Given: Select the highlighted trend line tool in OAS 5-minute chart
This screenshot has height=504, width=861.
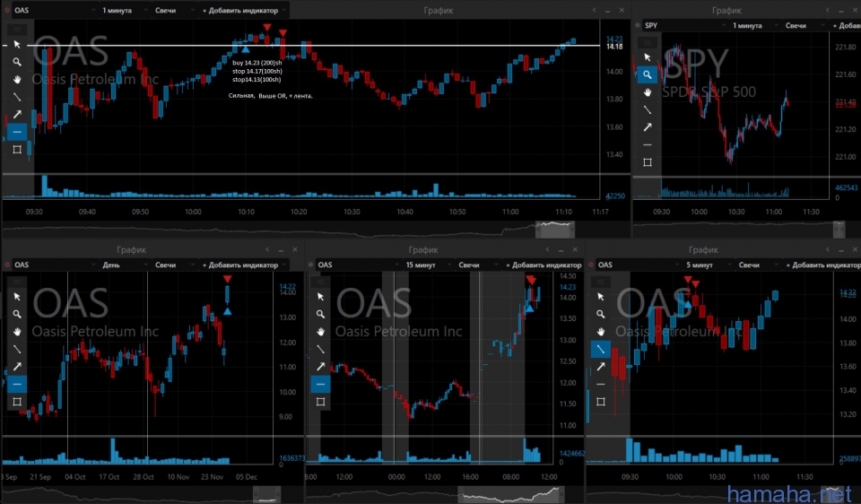Looking at the screenshot, I should click(x=601, y=349).
